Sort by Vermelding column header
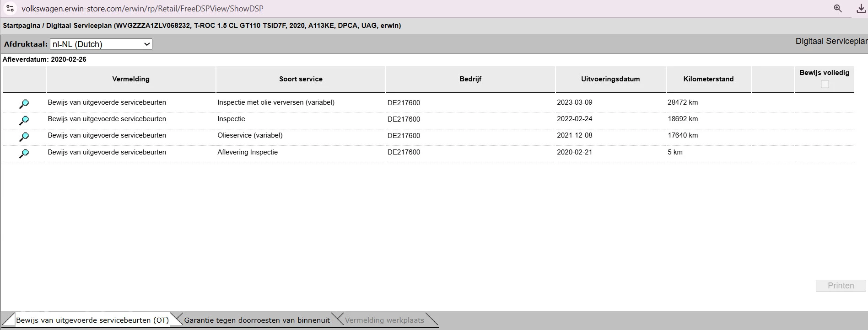Image resolution: width=868 pixels, height=330 pixels. click(131, 79)
